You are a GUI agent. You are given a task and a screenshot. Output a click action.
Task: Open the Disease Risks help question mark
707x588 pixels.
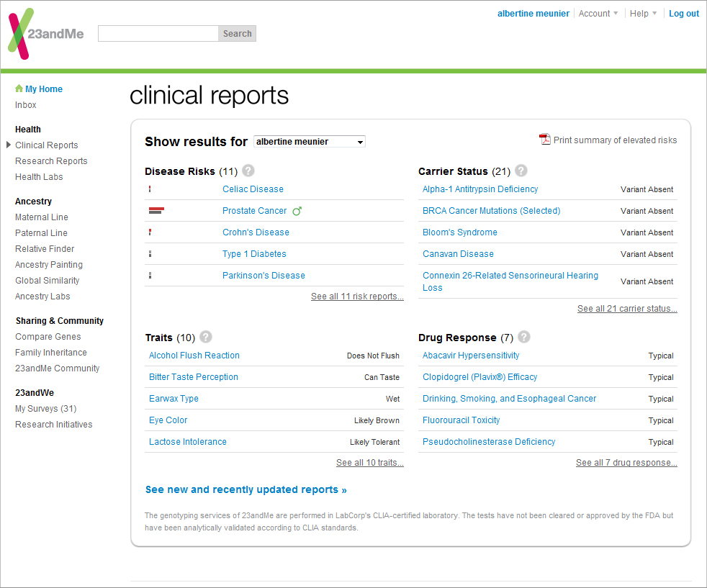(x=248, y=171)
